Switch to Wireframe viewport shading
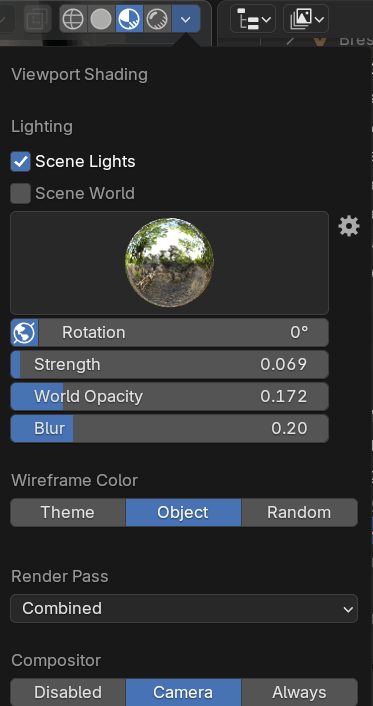Screen dimensions: 373x706 tap(73, 19)
